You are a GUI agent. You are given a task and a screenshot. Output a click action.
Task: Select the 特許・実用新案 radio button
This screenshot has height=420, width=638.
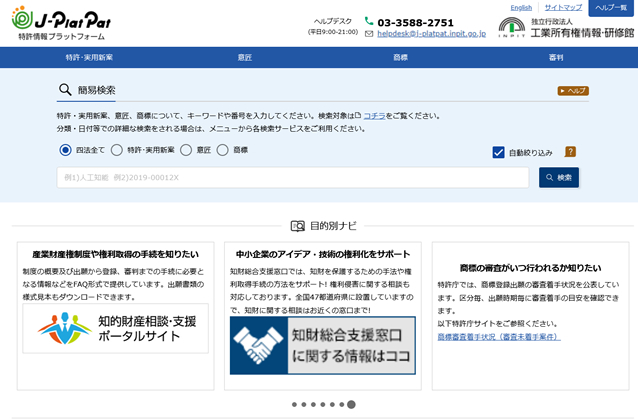117,150
